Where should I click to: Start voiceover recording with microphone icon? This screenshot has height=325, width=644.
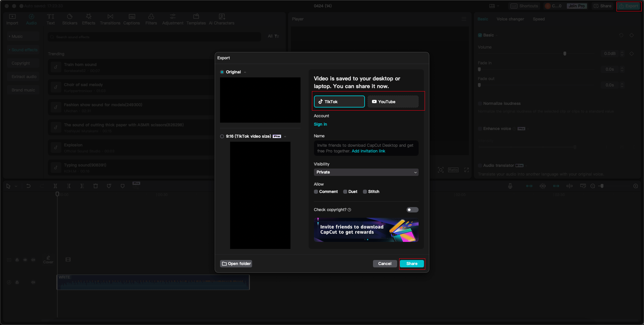[x=510, y=186]
